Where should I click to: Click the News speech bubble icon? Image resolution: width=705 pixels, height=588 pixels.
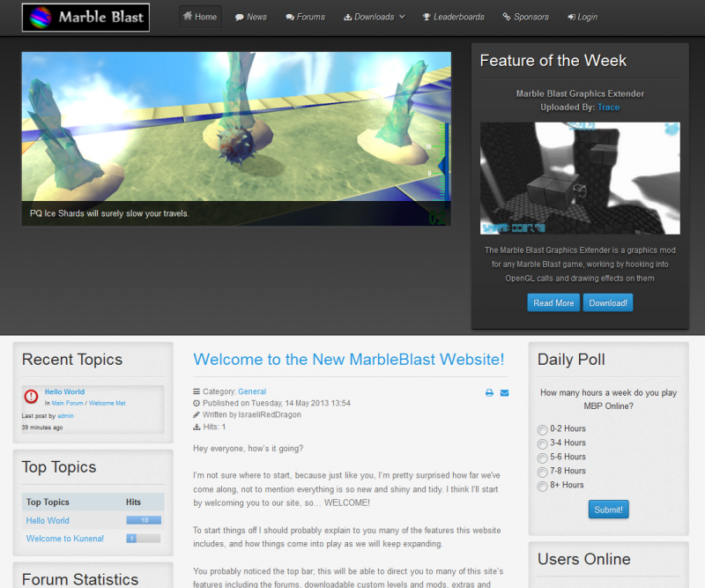[x=239, y=17]
